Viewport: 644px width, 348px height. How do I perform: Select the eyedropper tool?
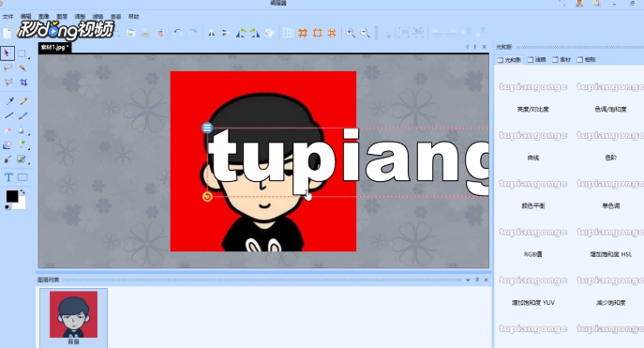(9, 100)
